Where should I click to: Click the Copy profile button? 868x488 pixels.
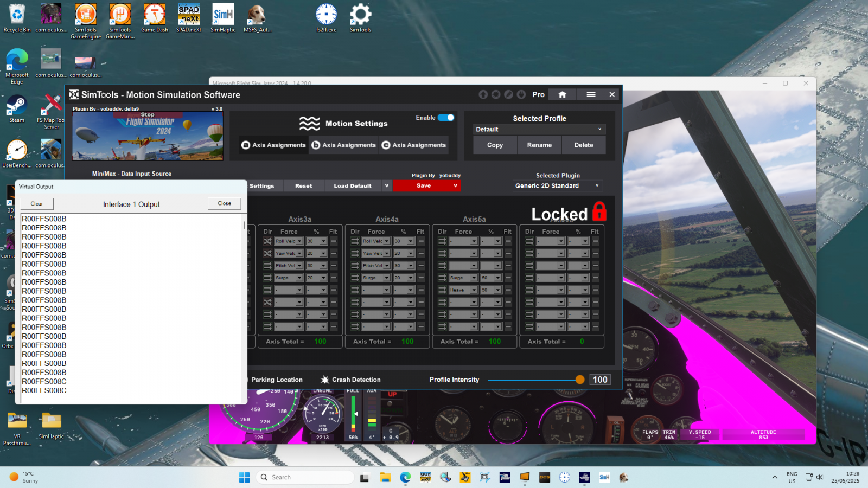point(495,145)
